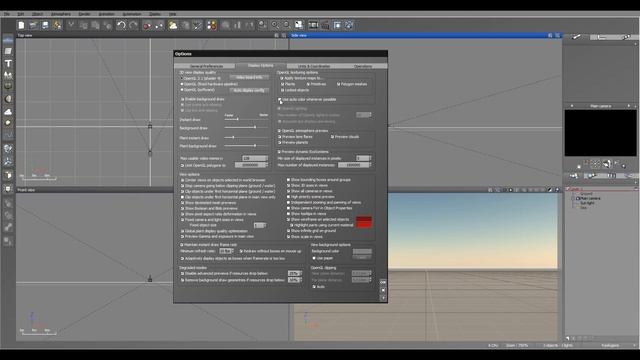Viewport: 640px width, 360px height.
Task: Adjust Max usable video memory stepper
Action: [267, 158]
